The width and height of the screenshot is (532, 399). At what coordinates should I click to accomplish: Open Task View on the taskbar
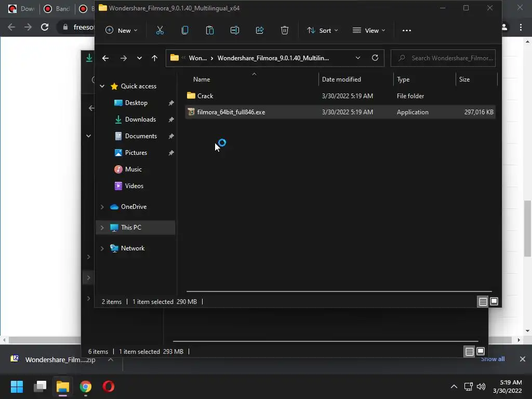pyautogui.click(x=39, y=387)
